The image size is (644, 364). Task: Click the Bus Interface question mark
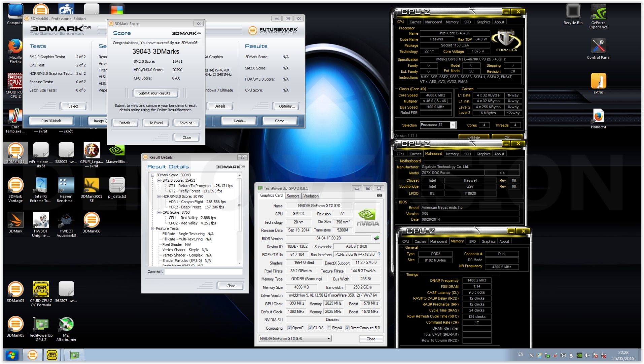(379, 254)
